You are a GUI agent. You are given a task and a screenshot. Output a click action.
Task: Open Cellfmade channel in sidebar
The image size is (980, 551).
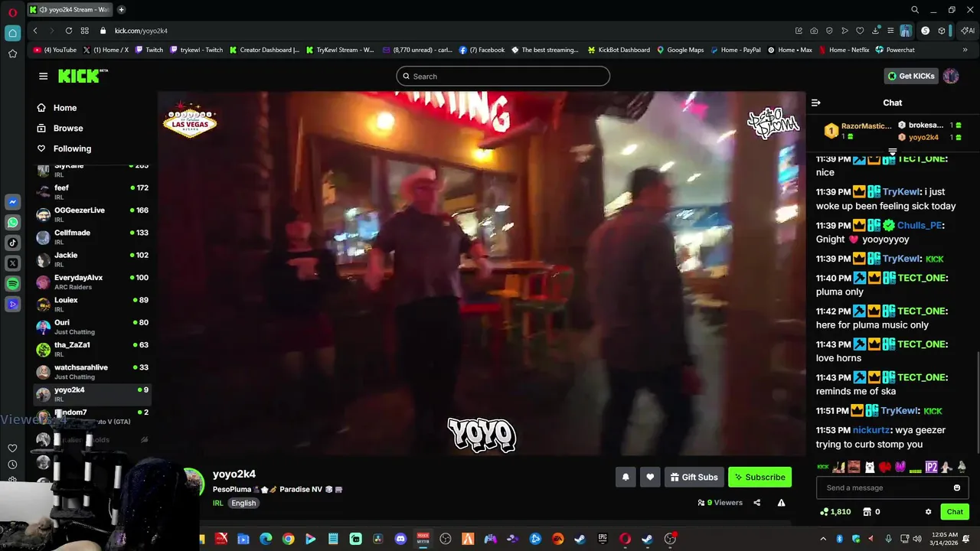pos(92,236)
